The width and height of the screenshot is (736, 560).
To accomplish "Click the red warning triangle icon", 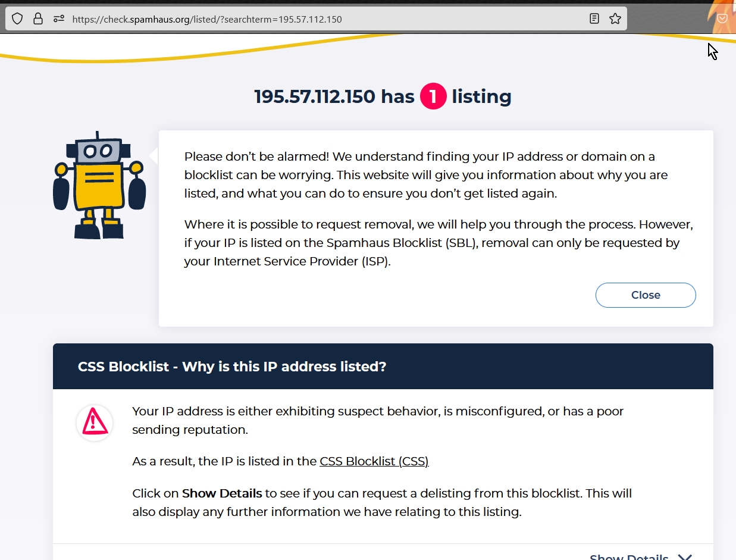I will coord(95,423).
